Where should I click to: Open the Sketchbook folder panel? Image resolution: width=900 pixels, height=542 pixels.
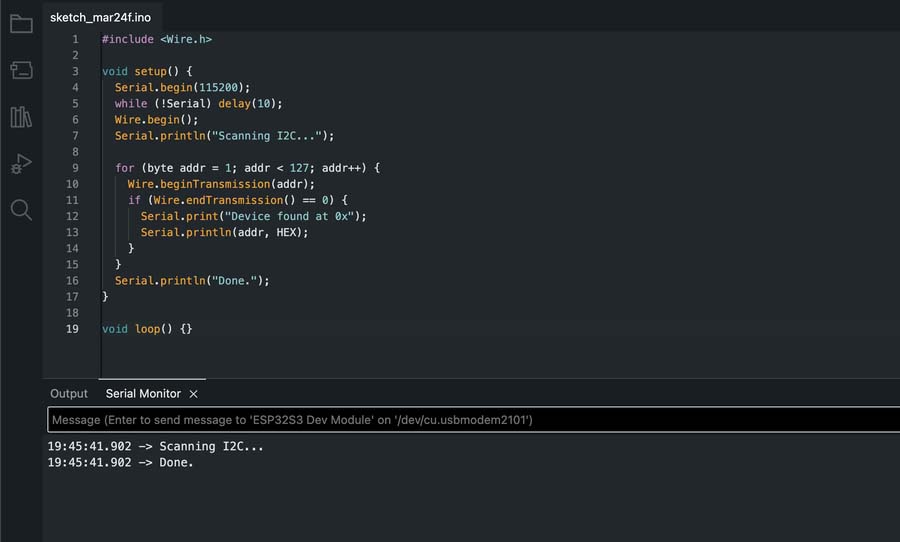pyautogui.click(x=21, y=24)
